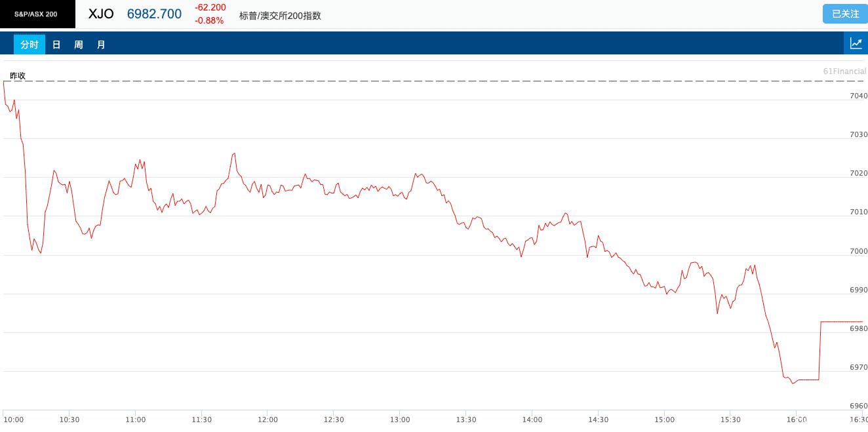868x432 pixels.
Task: Click the -62.200 change value
Action: 210,8
